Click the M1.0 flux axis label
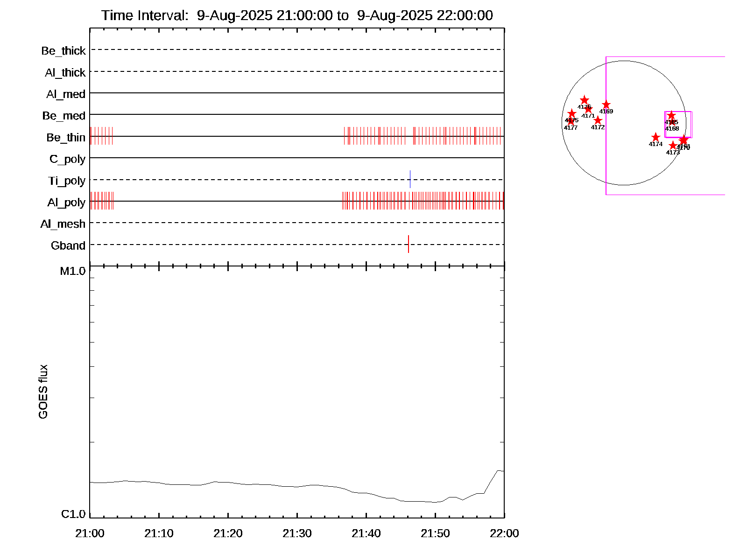This screenshot has width=747, height=560. click(73, 271)
